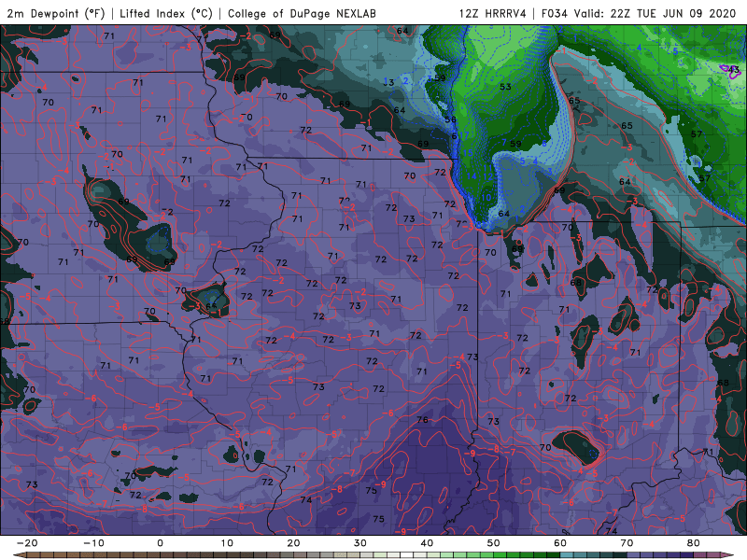Click the '60' color scale label
747x560 pixels.
pyautogui.click(x=560, y=543)
